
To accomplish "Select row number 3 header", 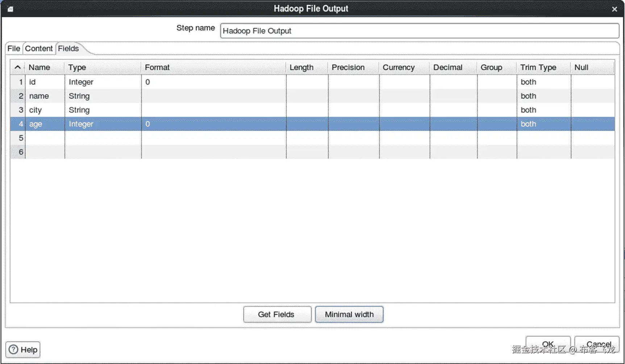I will [x=18, y=110].
